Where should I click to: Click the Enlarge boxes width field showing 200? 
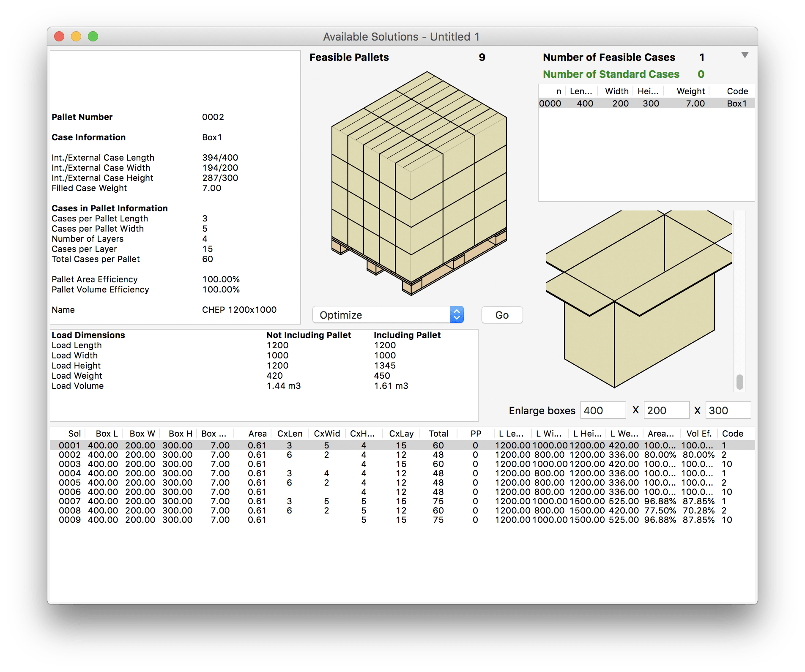[666, 410]
